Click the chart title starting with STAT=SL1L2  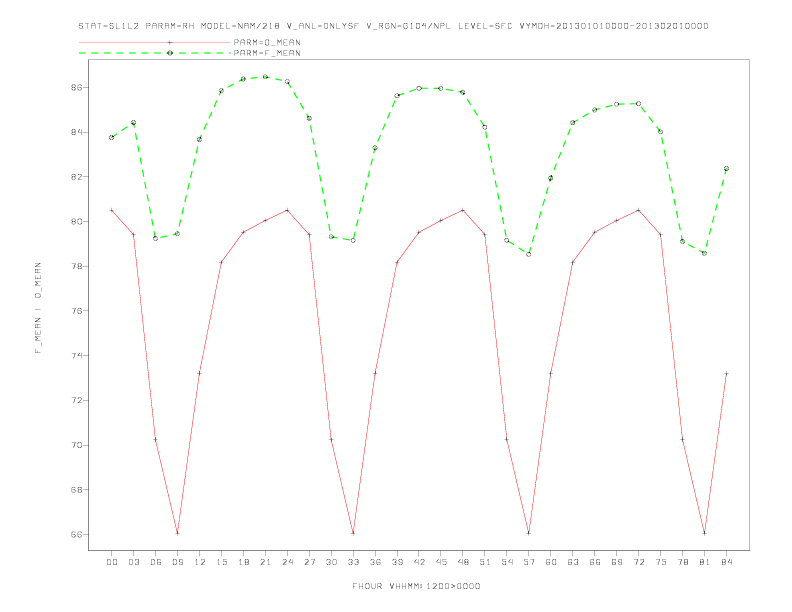[x=393, y=26]
